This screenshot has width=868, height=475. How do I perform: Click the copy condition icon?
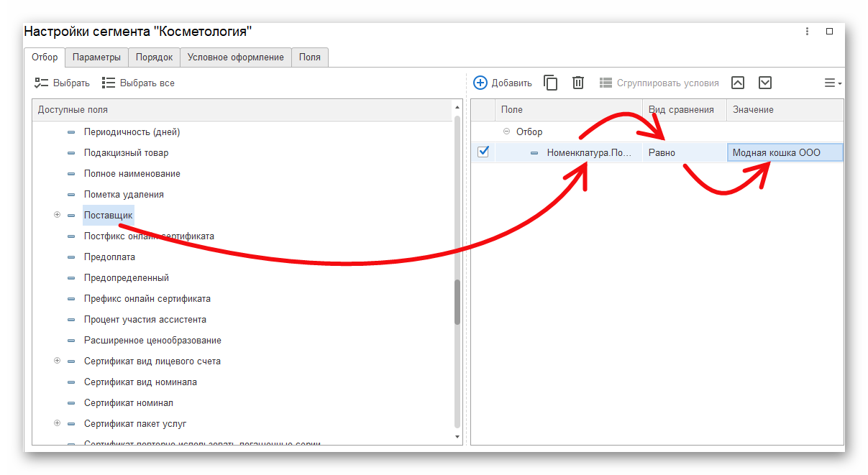pos(550,83)
